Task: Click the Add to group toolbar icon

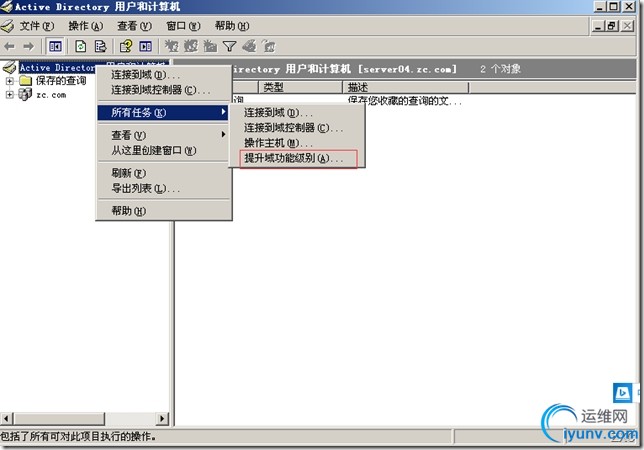Action: (269, 46)
